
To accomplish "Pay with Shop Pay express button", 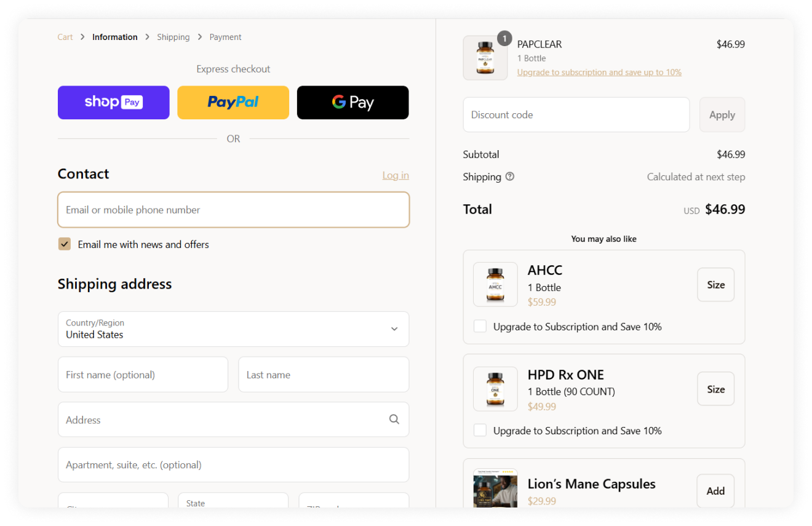I will tap(114, 102).
